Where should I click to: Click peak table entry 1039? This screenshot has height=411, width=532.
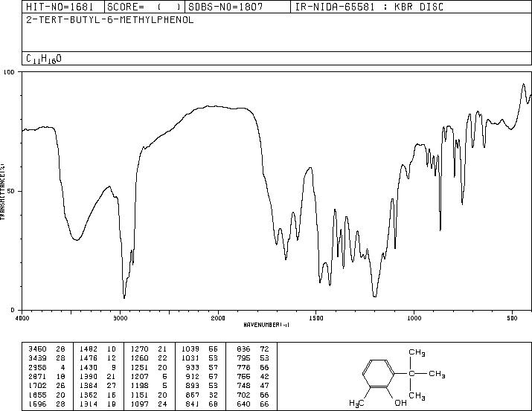190,349
